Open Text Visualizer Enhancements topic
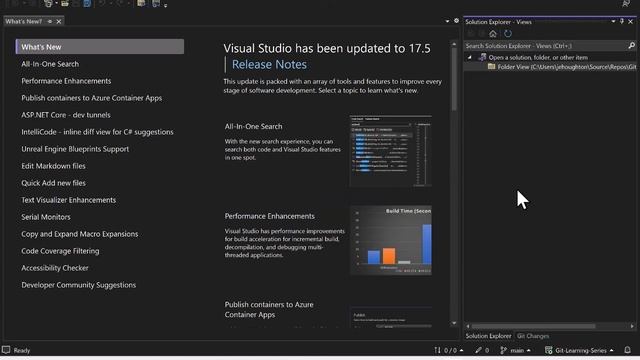 point(69,200)
